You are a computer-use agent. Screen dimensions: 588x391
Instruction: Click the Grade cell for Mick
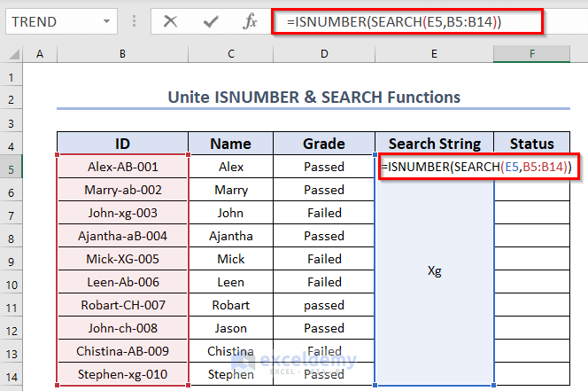(x=323, y=259)
